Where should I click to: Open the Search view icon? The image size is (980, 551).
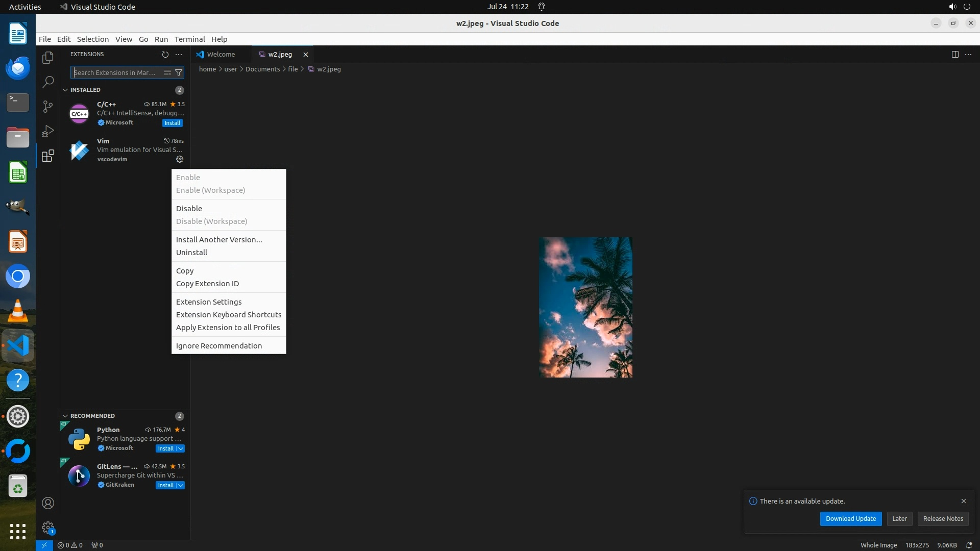pyautogui.click(x=48, y=82)
